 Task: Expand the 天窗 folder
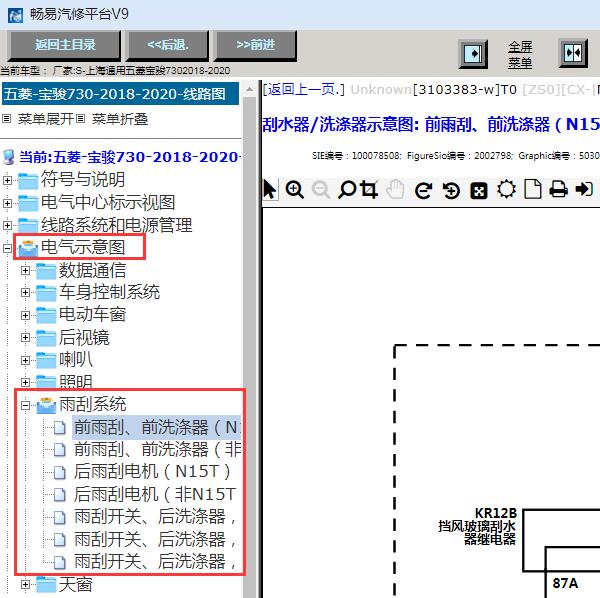25,584
